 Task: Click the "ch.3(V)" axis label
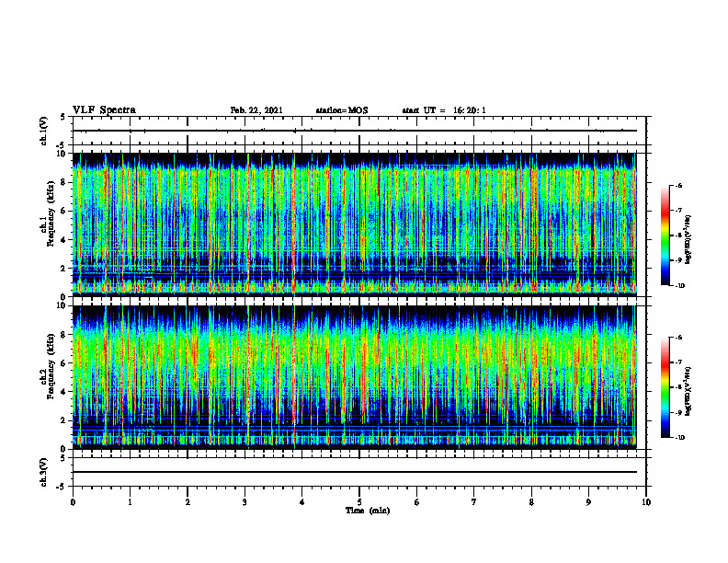click(x=44, y=472)
